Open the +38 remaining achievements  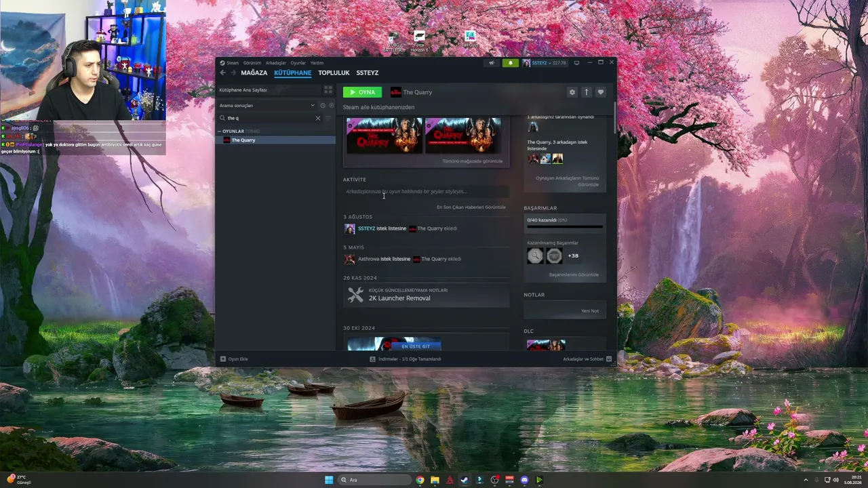click(x=573, y=256)
